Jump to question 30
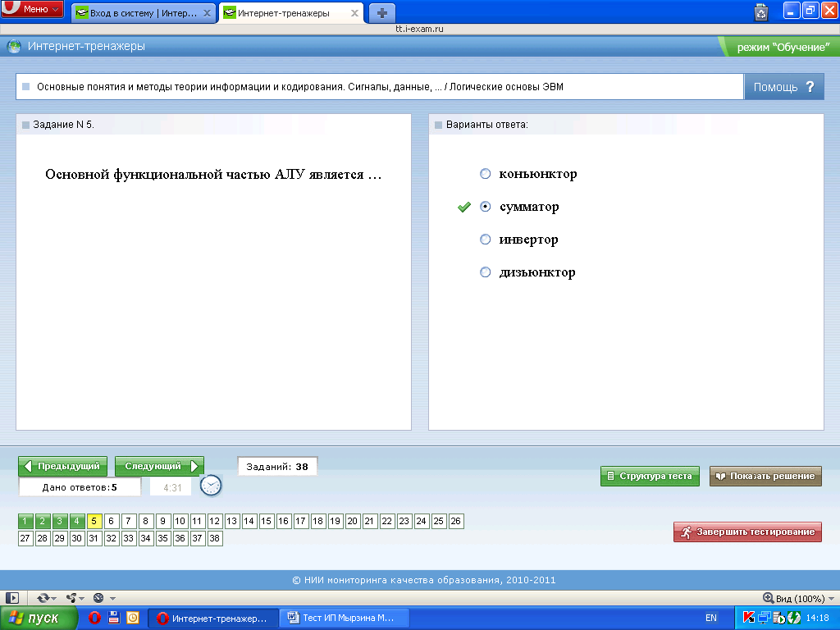 pyautogui.click(x=76, y=538)
